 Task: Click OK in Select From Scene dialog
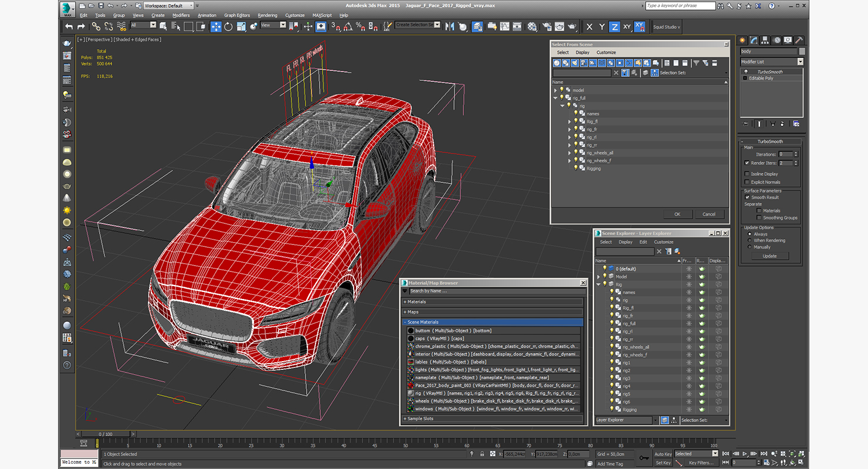click(x=677, y=214)
